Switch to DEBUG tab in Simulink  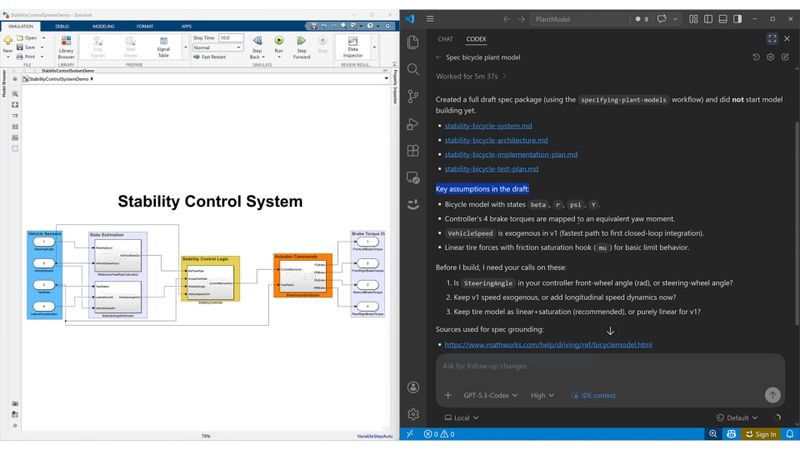(62, 26)
